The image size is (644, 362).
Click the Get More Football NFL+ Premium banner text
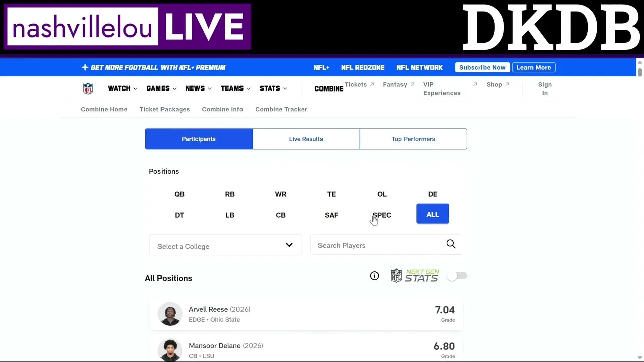click(x=158, y=67)
